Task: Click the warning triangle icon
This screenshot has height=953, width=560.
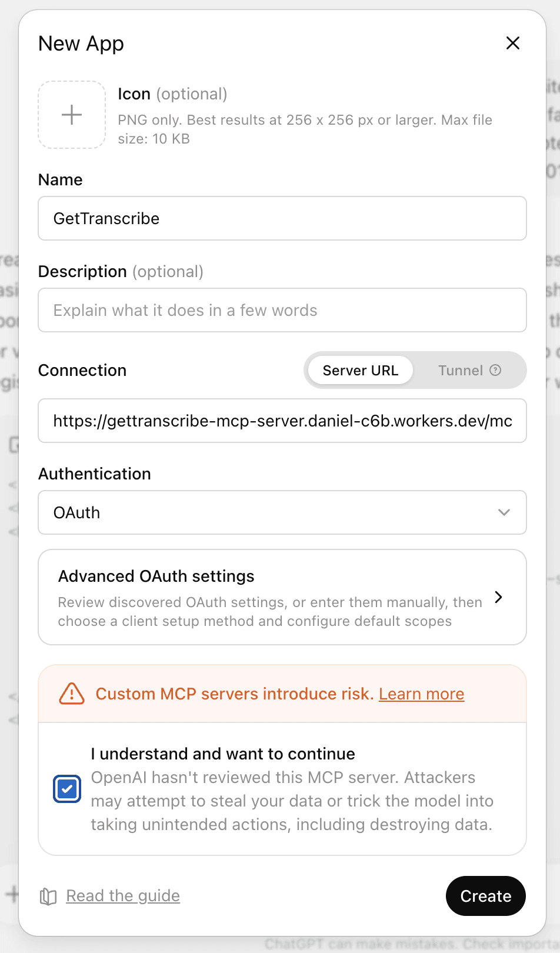Action: 72,694
